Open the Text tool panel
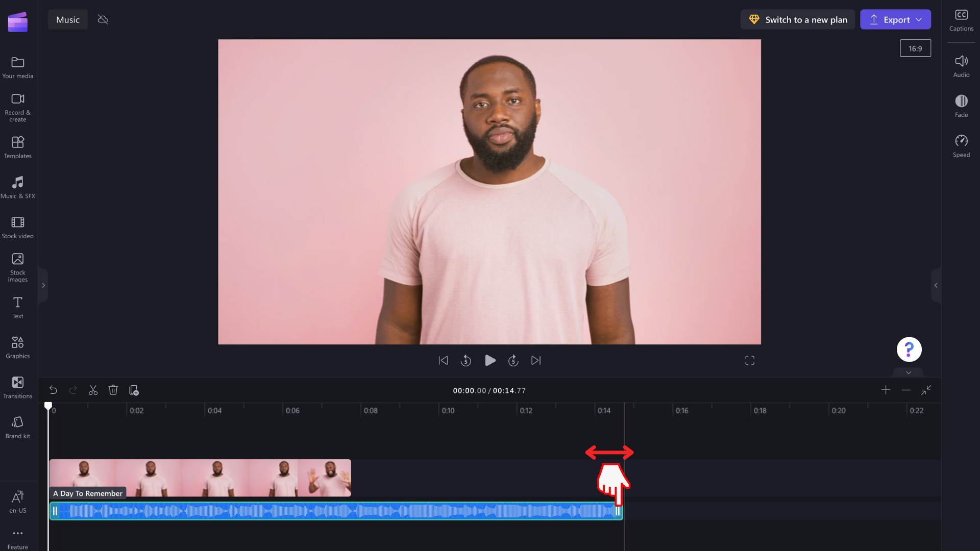The height and width of the screenshot is (551, 980). [17, 308]
